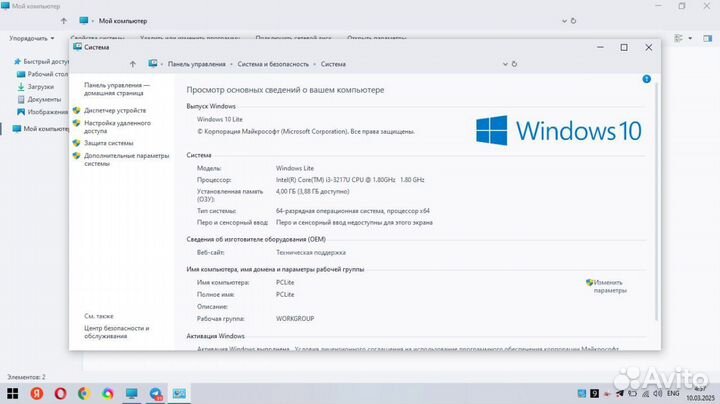720x404 pixels.
Task: Launch Yandex from the taskbar
Action: (37, 393)
